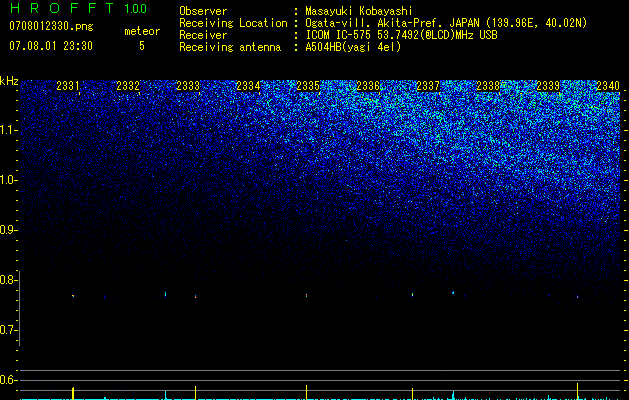Click the 0.8 kHz axis label
629x400 pixels.
[7, 280]
